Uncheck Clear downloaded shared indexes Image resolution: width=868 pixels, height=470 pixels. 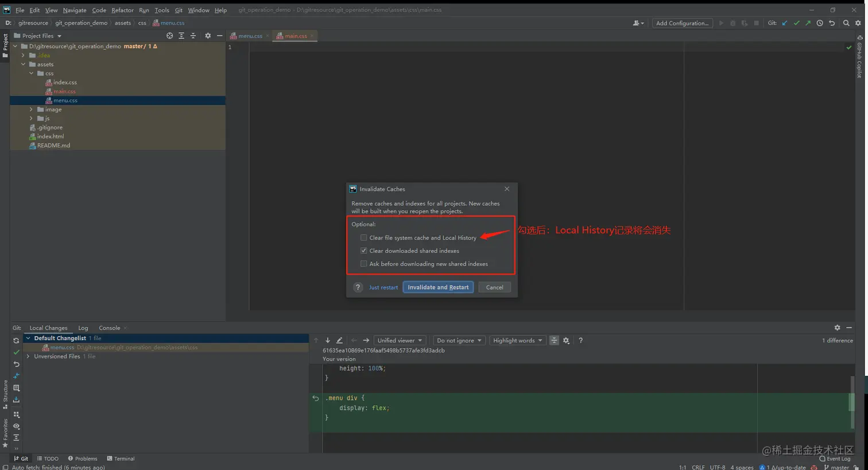[364, 250]
